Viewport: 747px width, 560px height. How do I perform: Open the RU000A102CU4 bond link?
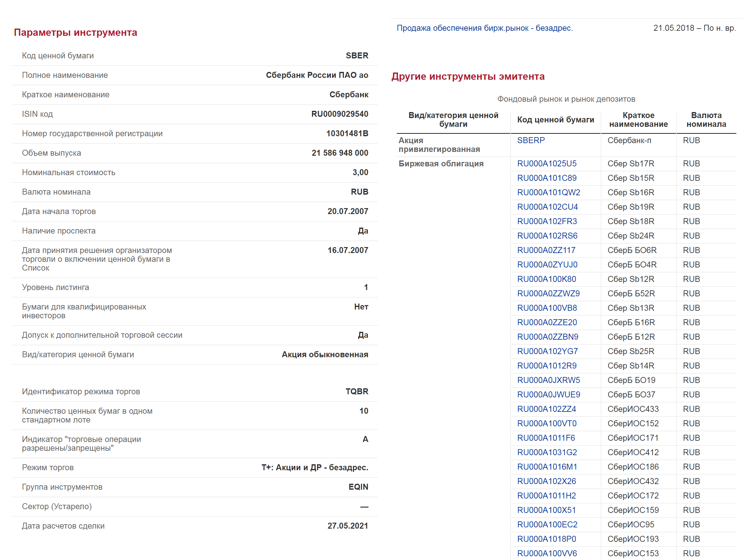point(547,207)
